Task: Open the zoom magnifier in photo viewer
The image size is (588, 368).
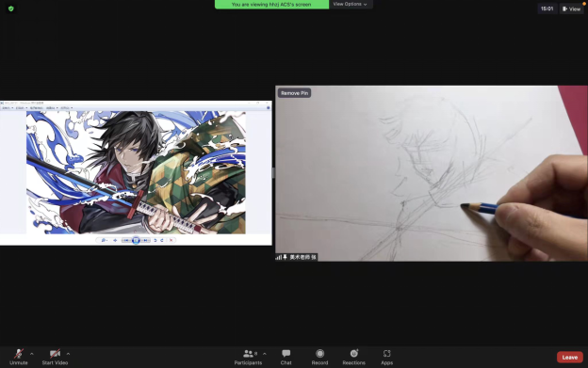Action: [x=104, y=240]
